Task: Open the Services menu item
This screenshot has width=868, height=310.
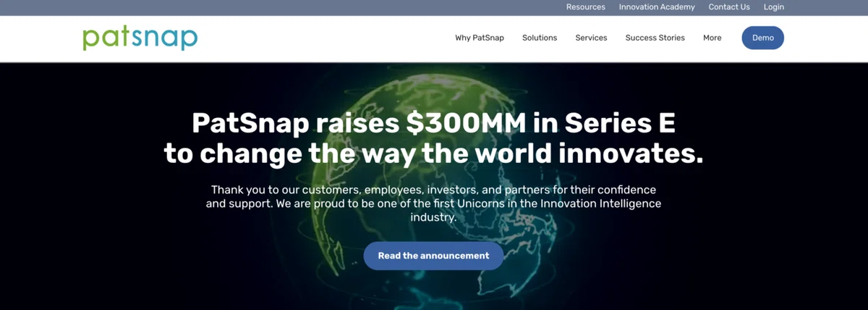Action: point(591,38)
